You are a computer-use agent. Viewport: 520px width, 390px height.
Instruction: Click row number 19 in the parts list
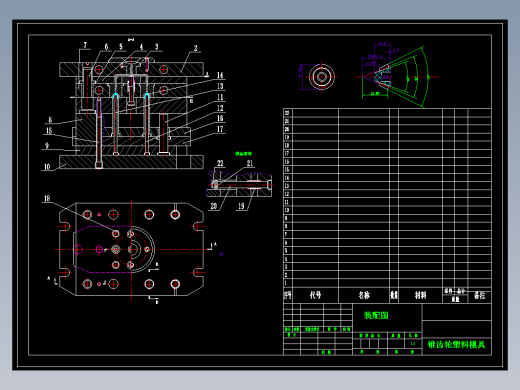(x=287, y=137)
